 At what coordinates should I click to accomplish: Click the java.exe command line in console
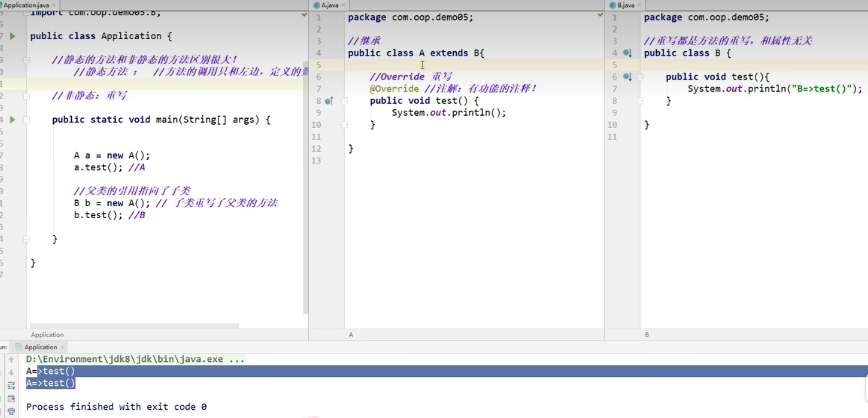(x=135, y=359)
